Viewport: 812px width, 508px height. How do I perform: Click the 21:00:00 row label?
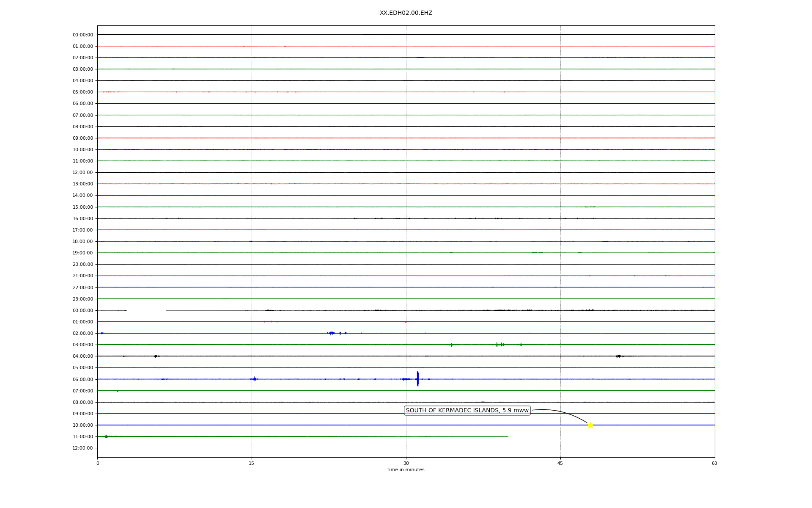(x=83, y=276)
